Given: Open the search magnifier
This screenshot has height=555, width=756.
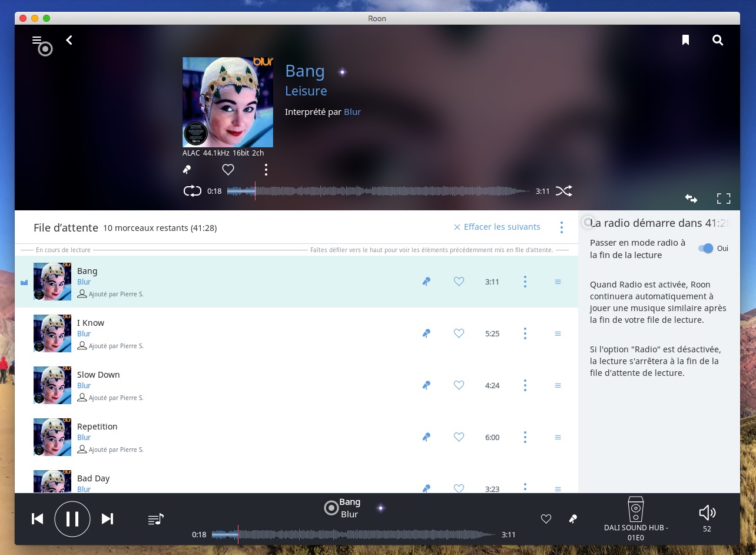Looking at the screenshot, I should [717, 40].
